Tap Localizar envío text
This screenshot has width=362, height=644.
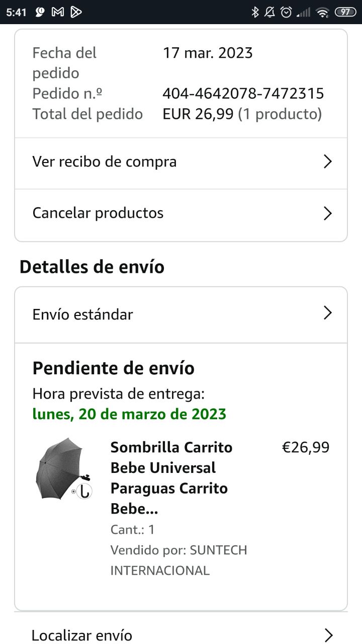[x=82, y=635]
